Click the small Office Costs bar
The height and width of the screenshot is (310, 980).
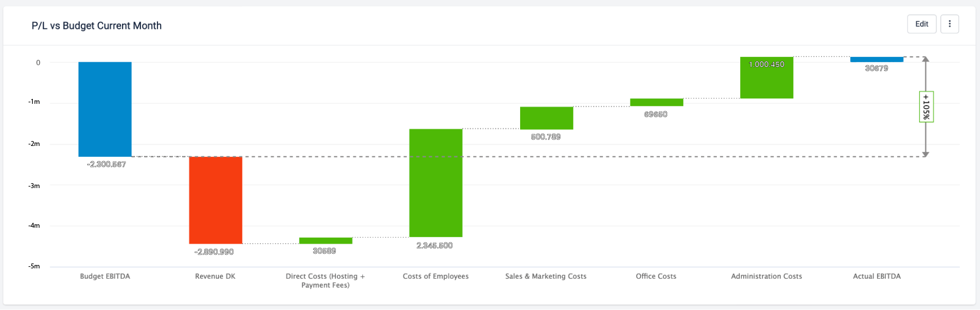[x=656, y=102]
